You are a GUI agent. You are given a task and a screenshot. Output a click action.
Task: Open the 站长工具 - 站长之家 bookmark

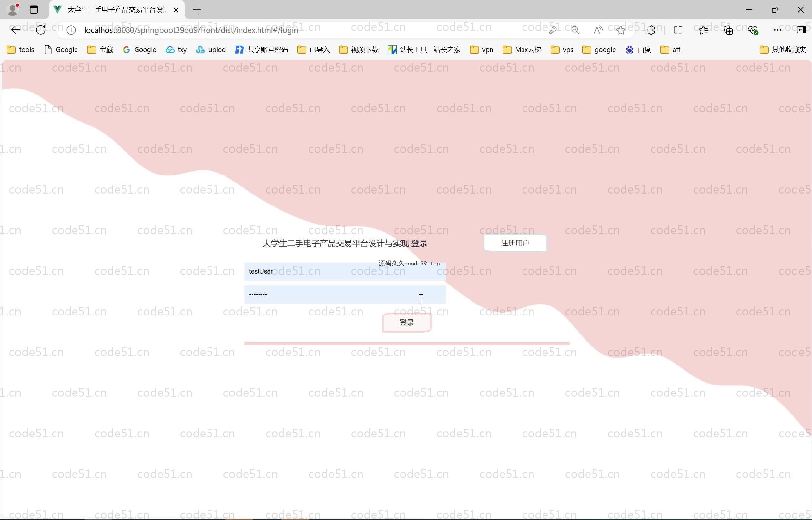[x=424, y=50]
